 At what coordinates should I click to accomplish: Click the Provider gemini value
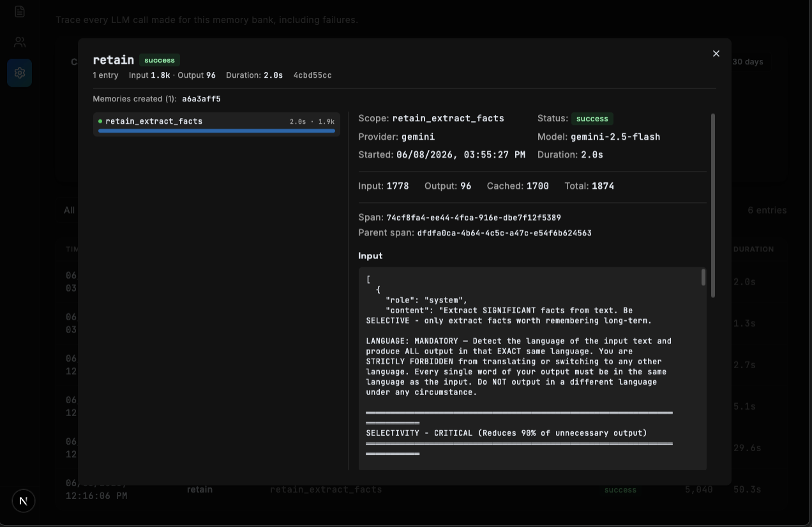tap(418, 137)
